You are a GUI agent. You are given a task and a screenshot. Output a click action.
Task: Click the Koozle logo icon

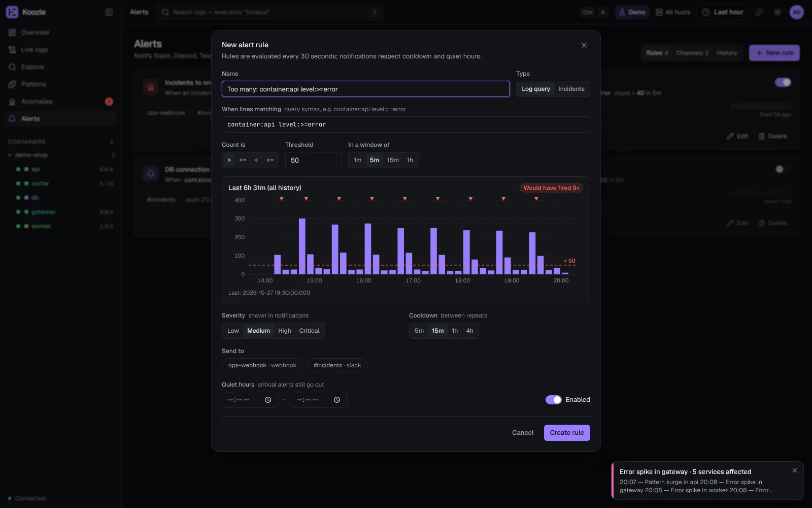(12, 12)
